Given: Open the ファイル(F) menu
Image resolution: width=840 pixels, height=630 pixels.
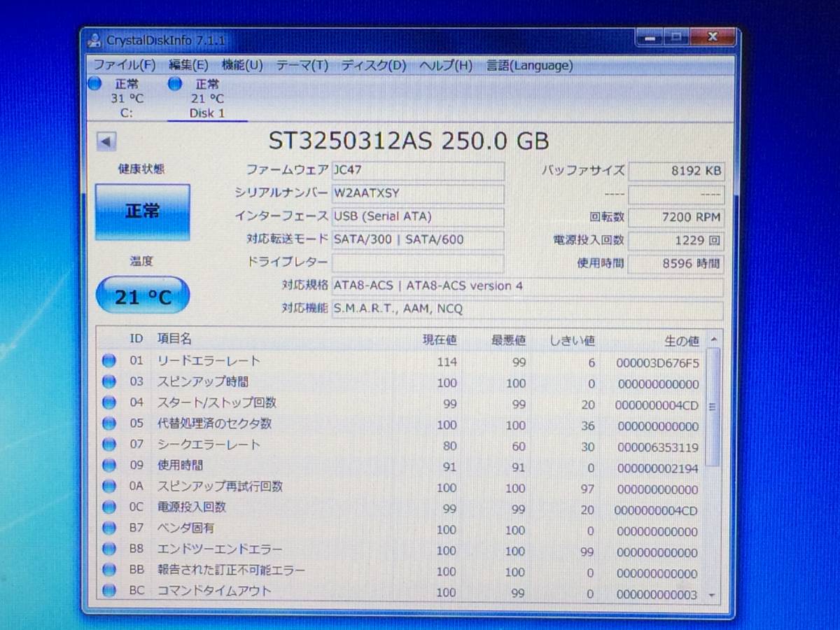Looking at the screenshot, I should tap(124, 65).
